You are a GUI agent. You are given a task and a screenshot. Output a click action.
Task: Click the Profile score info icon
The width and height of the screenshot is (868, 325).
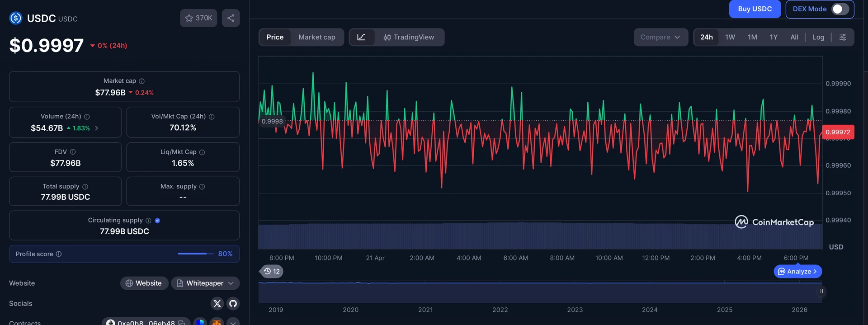tap(59, 254)
